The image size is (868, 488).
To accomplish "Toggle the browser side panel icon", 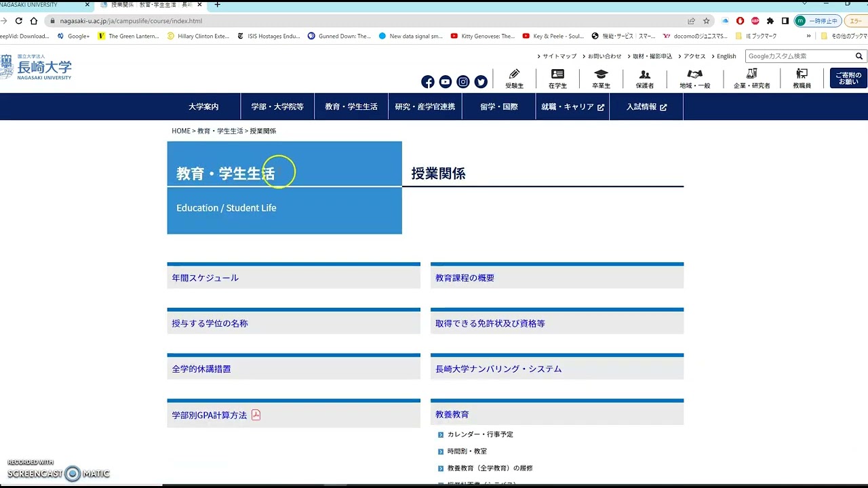I will 785,21.
